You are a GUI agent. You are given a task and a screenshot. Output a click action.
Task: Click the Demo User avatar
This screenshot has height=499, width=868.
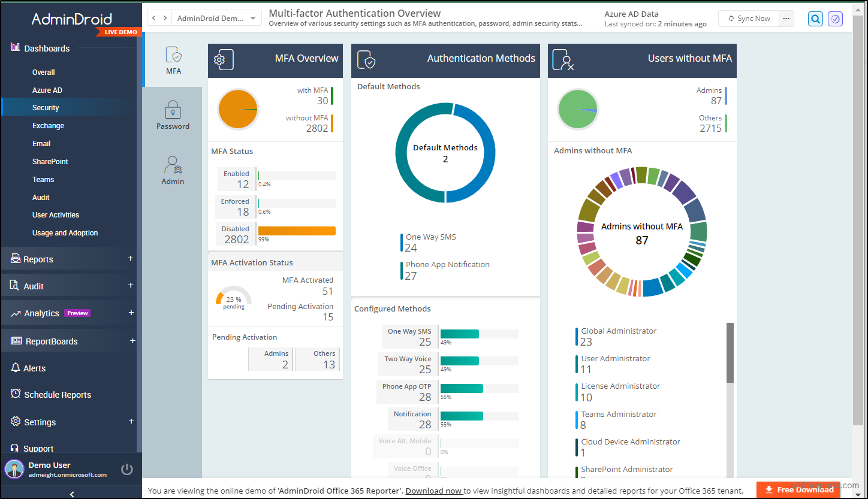(x=14, y=470)
